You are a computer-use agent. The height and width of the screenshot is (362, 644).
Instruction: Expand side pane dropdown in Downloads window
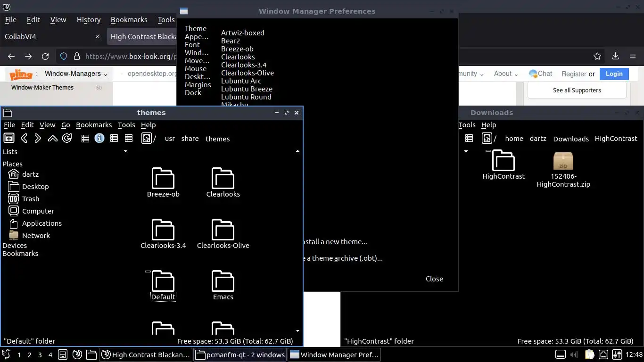pos(466,151)
